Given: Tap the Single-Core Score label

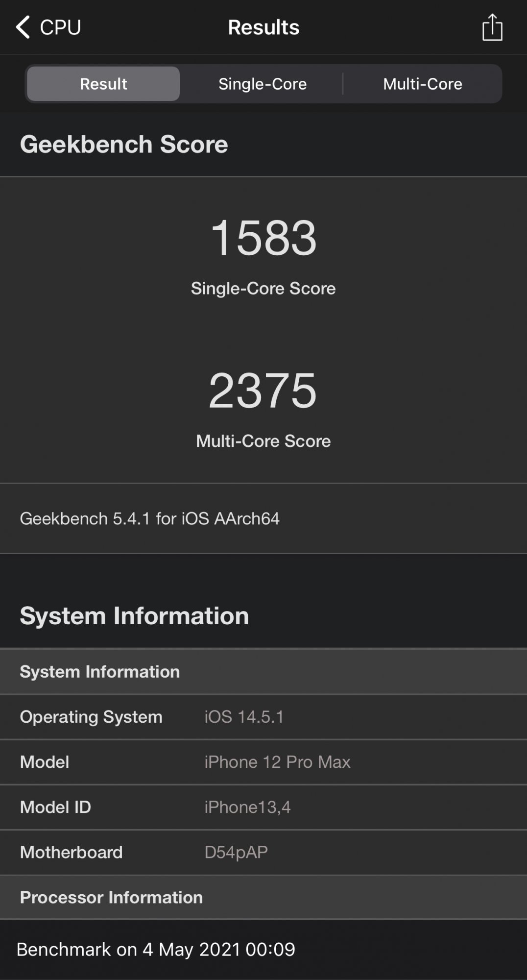Looking at the screenshot, I should (x=263, y=289).
